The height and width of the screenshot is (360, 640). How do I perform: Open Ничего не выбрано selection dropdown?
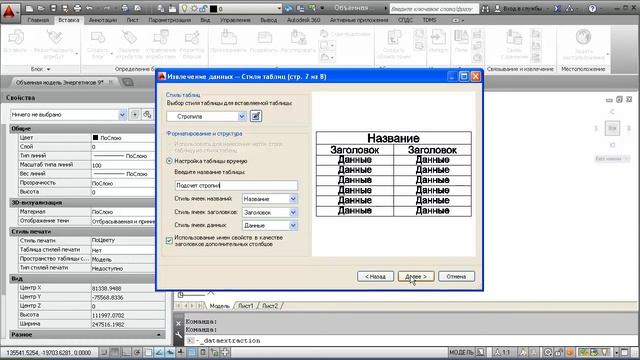pyautogui.click(x=122, y=115)
